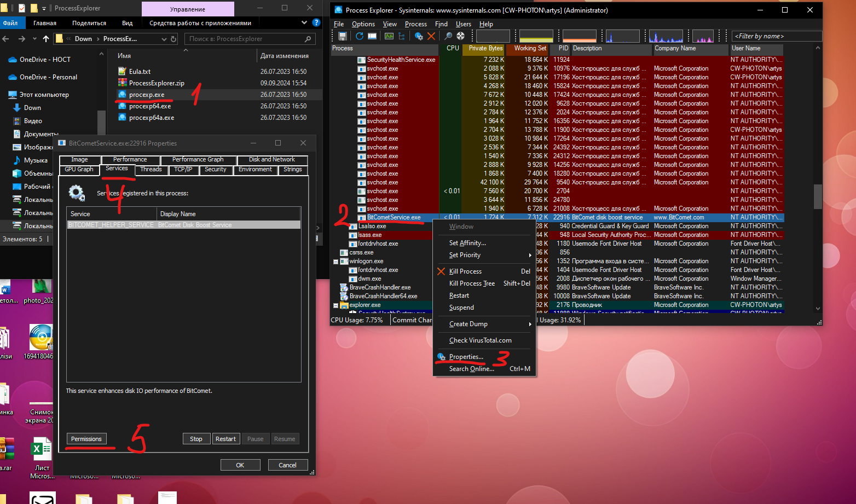This screenshot has width=856, height=504.
Task: Choose Properties... from the context menu
Action: point(466,357)
